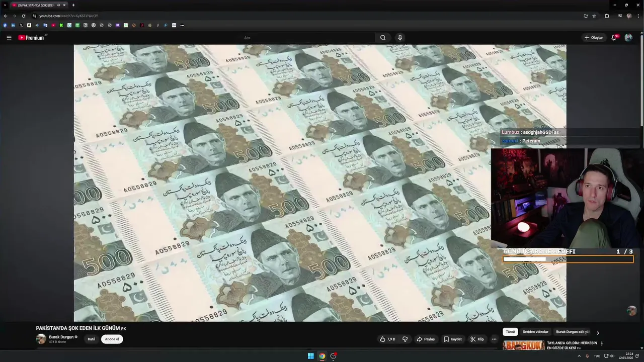
Task: Open Kick green K bookmark
Action: point(61,25)
